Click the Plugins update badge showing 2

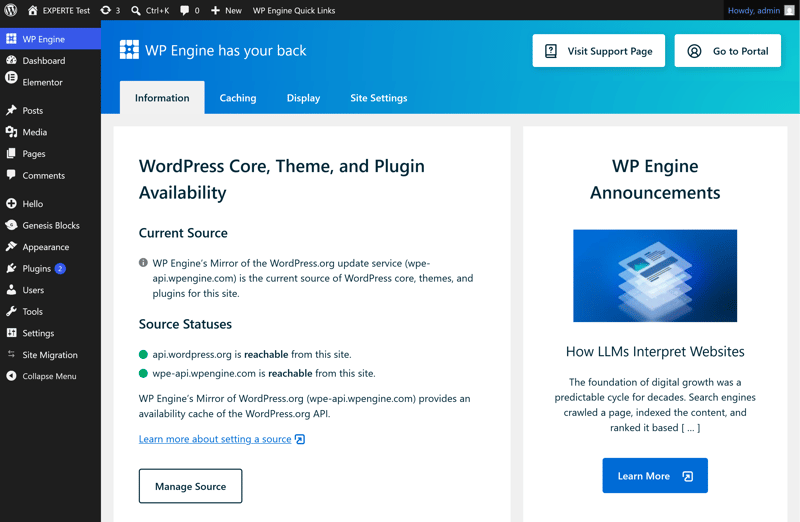60,268
